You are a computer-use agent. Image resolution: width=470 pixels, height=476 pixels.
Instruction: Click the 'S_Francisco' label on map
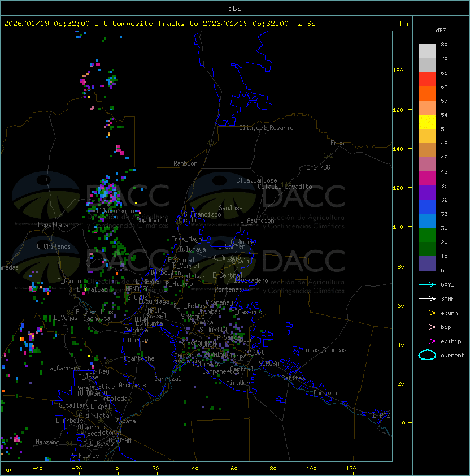[x=202, y=214]
